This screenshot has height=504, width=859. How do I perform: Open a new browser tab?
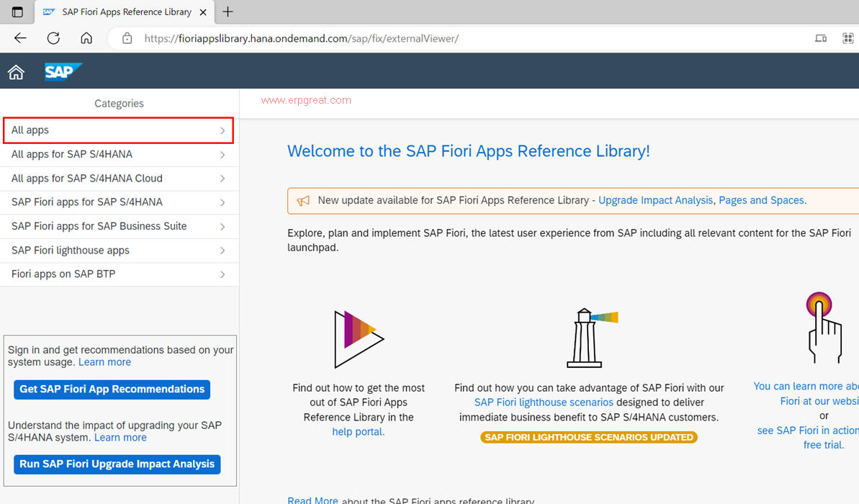point(228,12)
